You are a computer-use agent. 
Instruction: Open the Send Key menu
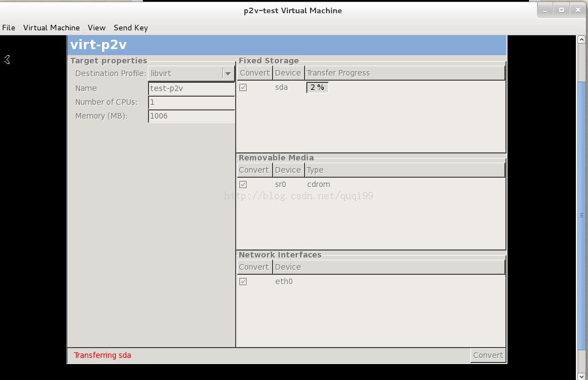click(131, 28)
